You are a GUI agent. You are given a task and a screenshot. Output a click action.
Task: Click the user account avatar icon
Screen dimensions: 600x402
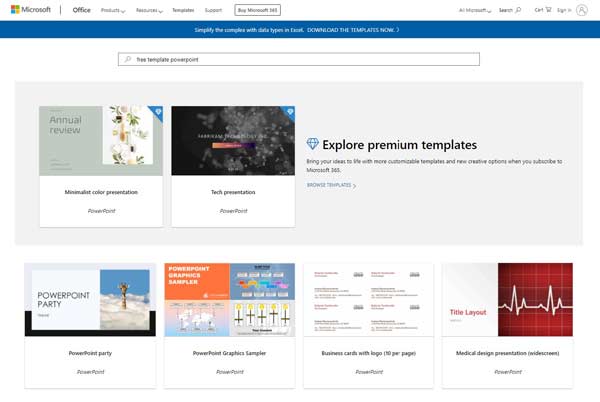(582, 10)
